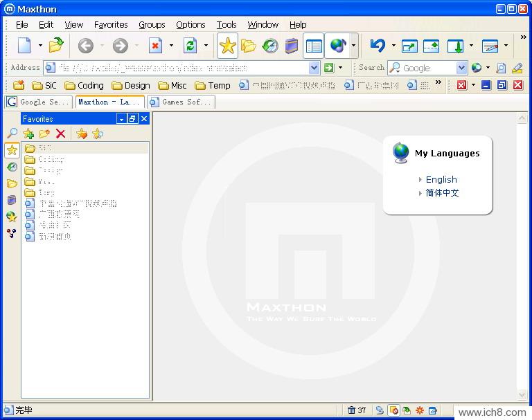Expand the Google search box dropdown
532x420 pixels.
pyautogui.click(x=461, y=68)
